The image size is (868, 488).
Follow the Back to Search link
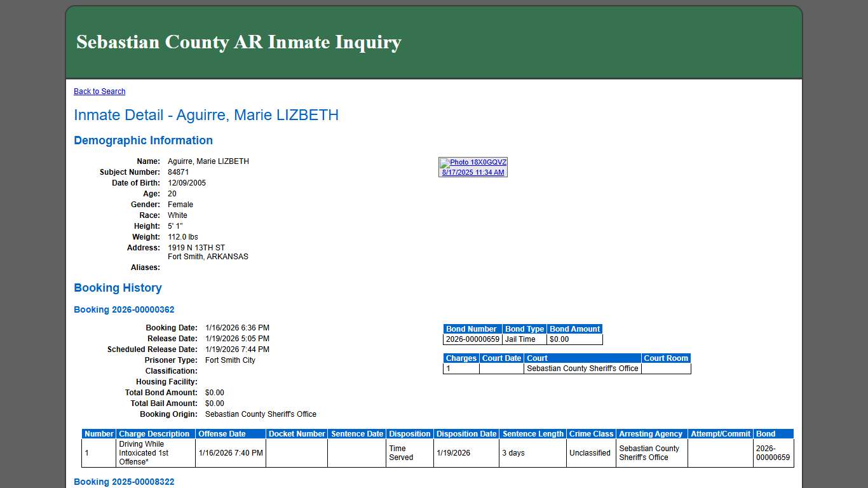click(x=99, y=91)
